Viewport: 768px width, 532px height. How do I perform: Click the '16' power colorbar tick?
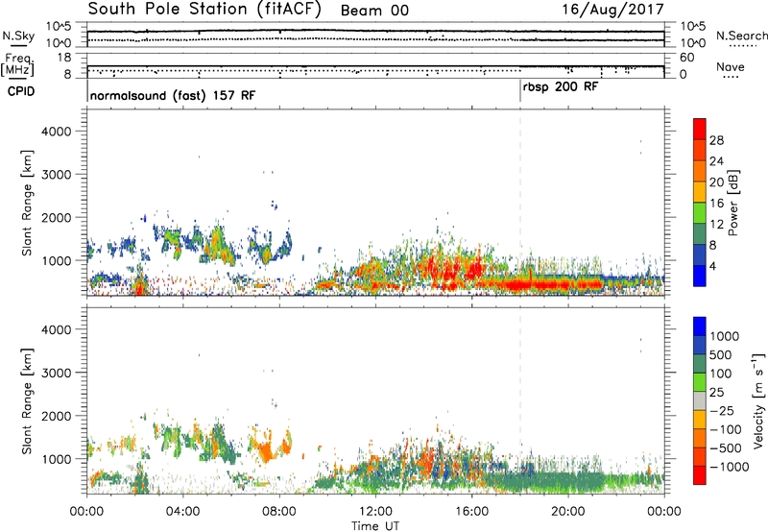(716, 204)
